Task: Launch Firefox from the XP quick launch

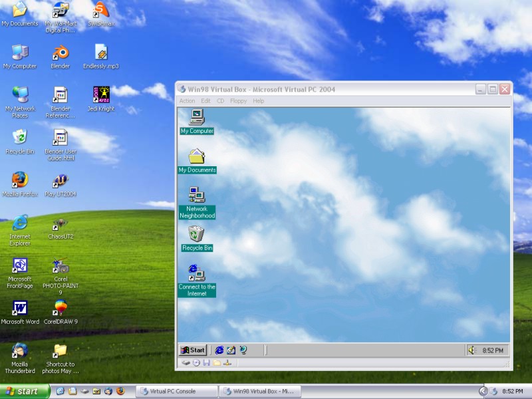Action: click(120, 391)
